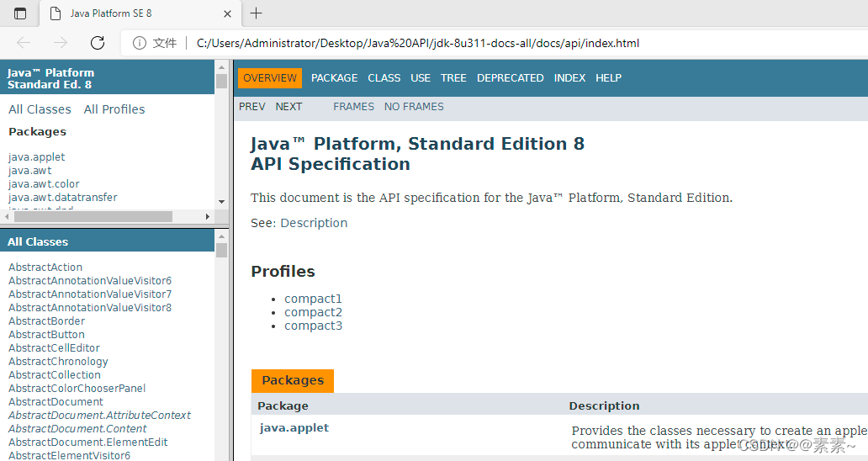
Task: Close the Java Platform SE 8 tab
Action: point(227,13)
